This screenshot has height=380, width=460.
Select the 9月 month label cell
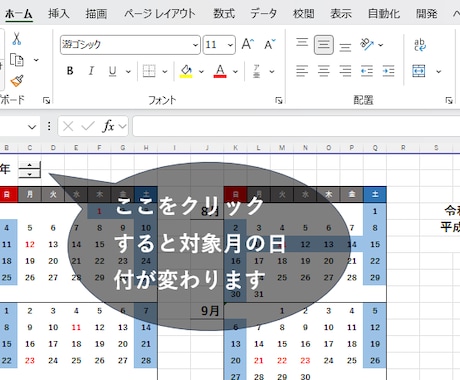point(207,311)
